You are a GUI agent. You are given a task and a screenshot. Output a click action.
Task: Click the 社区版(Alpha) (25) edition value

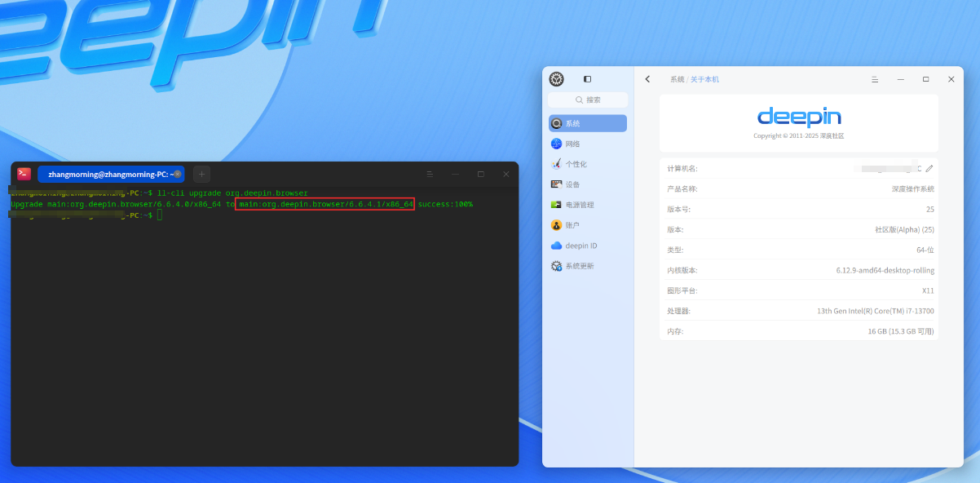904,229
